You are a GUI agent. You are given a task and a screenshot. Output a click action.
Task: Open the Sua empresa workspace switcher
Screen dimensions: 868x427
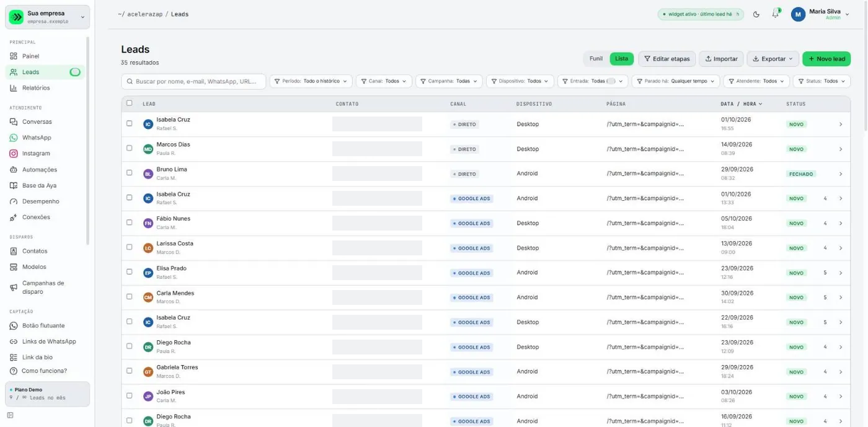click(x=48, y=17)
